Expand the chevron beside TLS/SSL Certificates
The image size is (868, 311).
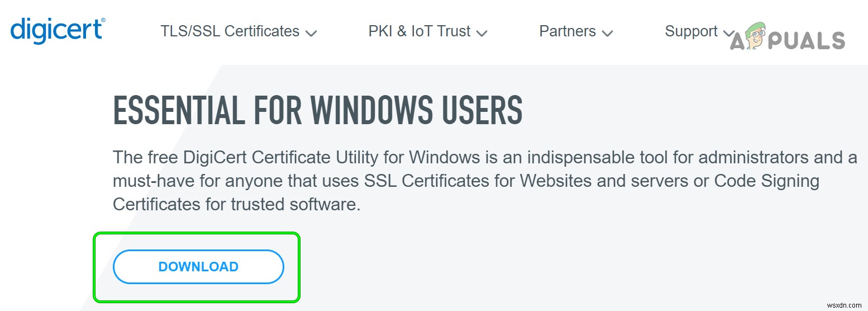tap(312, 33)
